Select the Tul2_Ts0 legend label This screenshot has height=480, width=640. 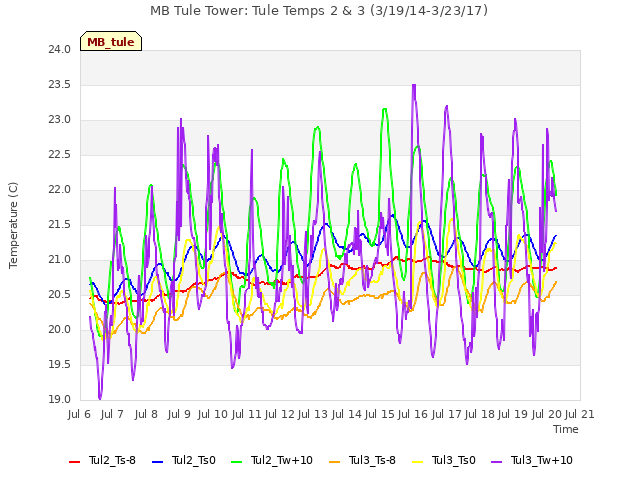(193, 460)
